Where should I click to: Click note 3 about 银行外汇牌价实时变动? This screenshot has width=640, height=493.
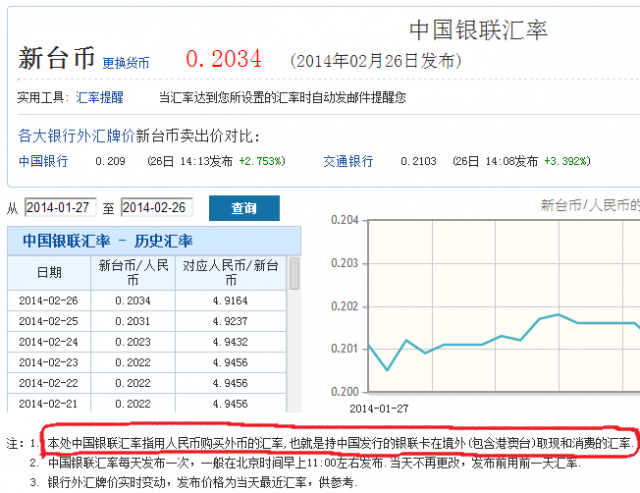click(x=202, y=482)
